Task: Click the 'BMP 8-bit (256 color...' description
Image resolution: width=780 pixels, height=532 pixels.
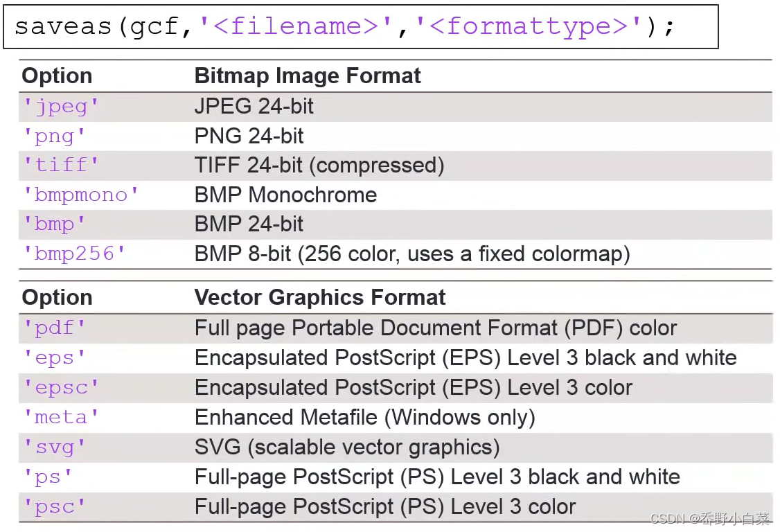Action: pyautogui.click(x=412, y=254)
